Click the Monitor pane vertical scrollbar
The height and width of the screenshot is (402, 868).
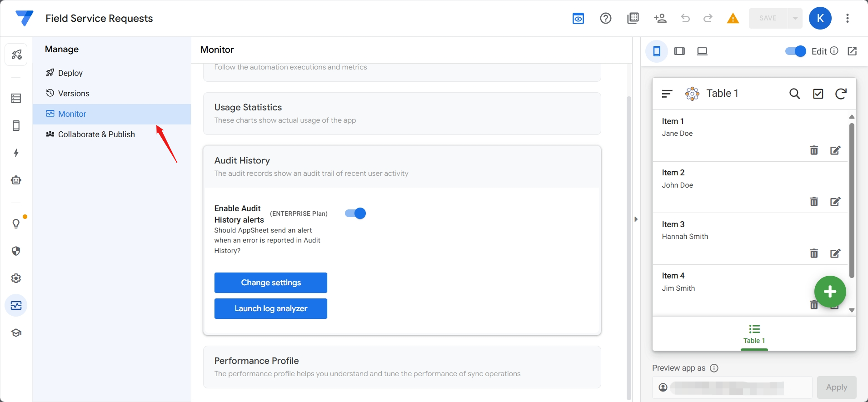tap(629, 248)
